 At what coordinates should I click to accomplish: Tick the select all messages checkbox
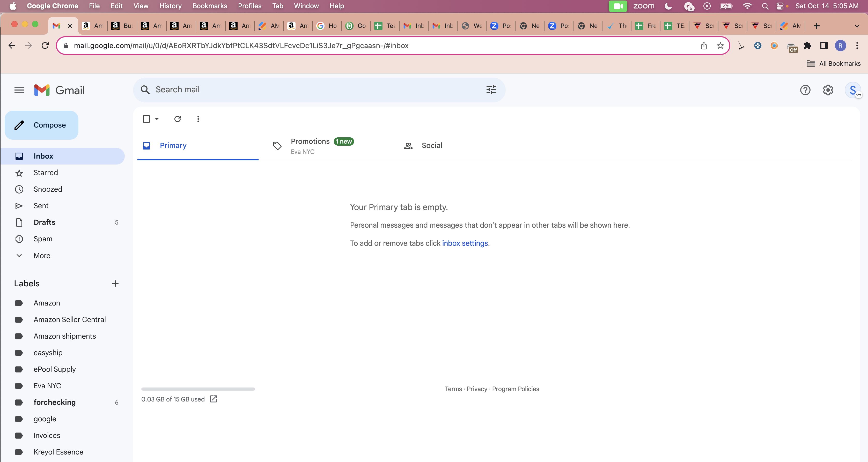(x=146, y=119)
